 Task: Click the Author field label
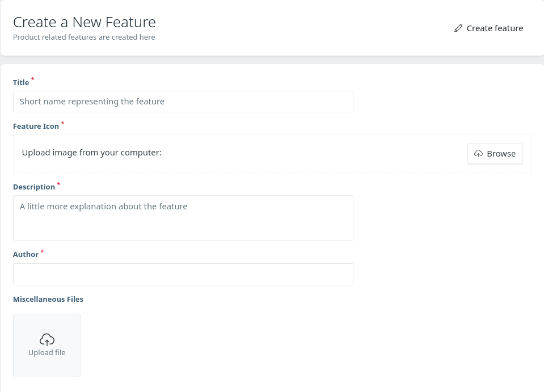pos(26,254)
